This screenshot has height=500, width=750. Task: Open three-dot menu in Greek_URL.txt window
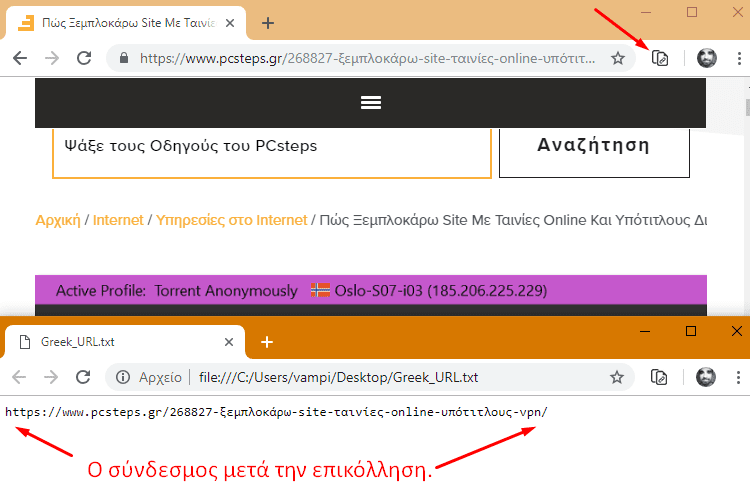[738, 378]
